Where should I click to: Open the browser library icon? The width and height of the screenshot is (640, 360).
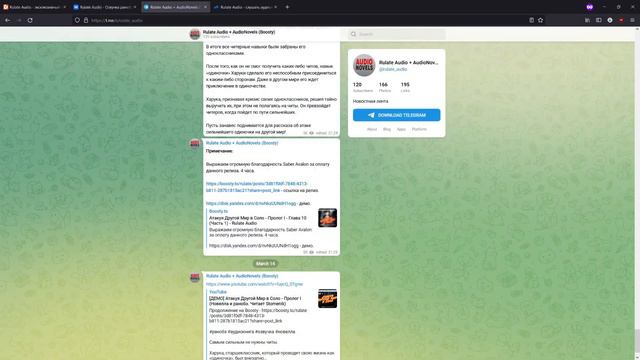tap(587, 20)
